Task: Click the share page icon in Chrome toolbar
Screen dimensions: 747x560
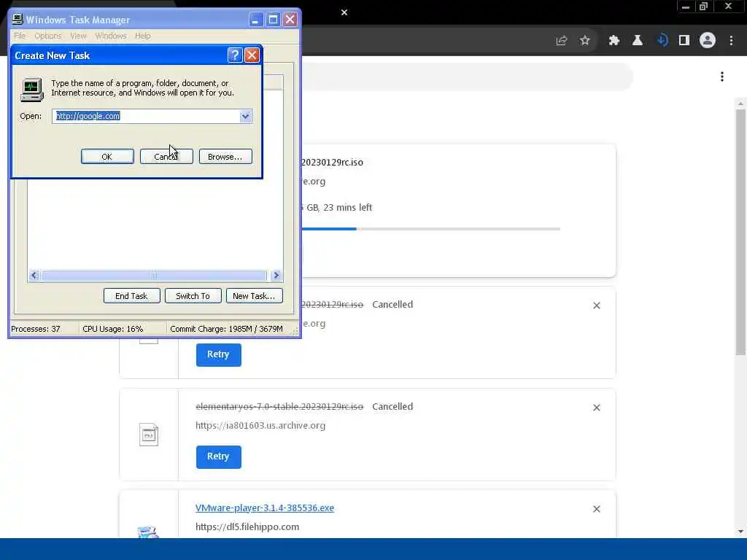Action: 562,41
